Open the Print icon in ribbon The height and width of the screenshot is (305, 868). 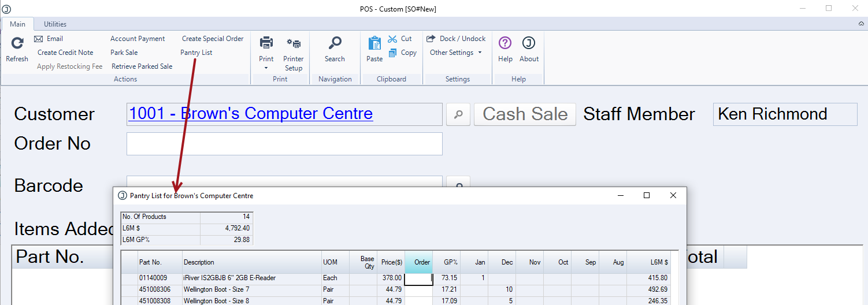[x=266, y=43]
